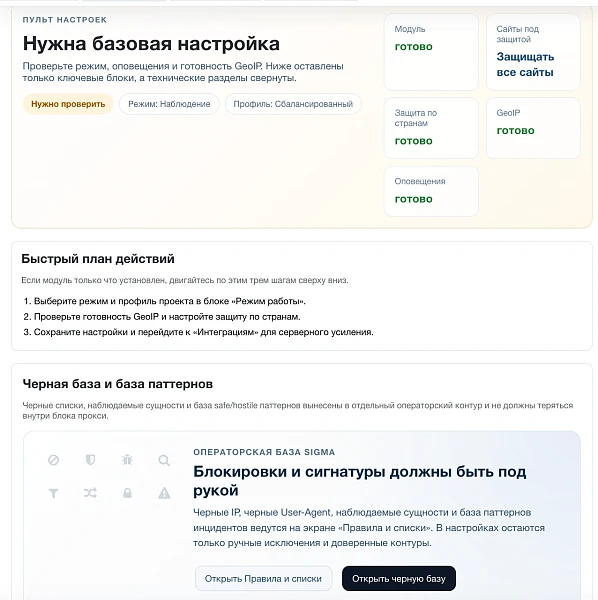
Task: Open the "Защита по странам" card
Action: [431, 128]
